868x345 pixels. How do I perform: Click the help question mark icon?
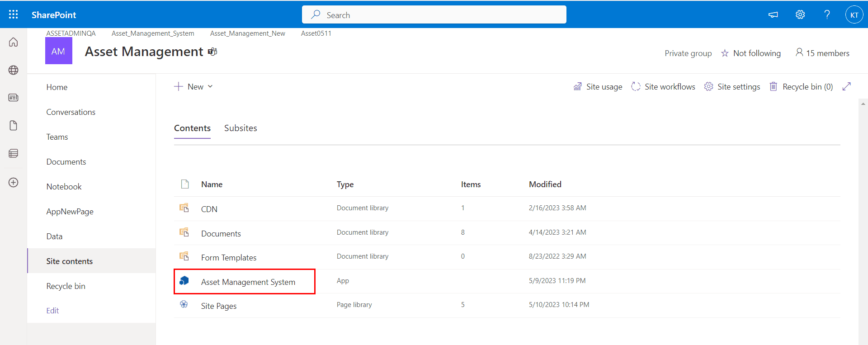827,14
